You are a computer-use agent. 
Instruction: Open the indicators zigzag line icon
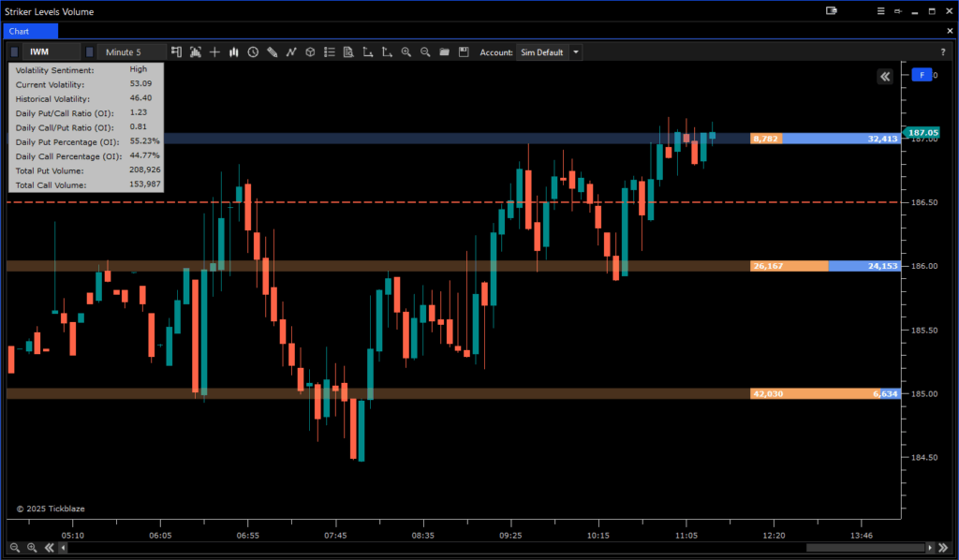(x=291, y=52)
